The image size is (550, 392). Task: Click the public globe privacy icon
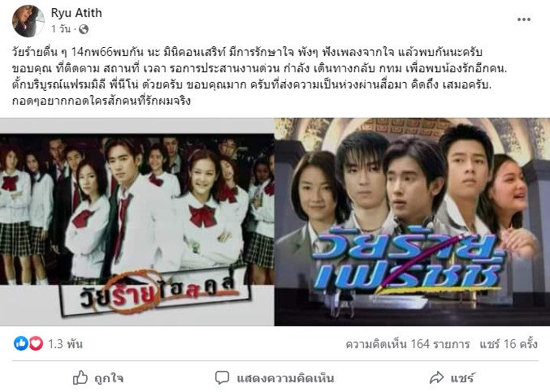coord(84,29)
